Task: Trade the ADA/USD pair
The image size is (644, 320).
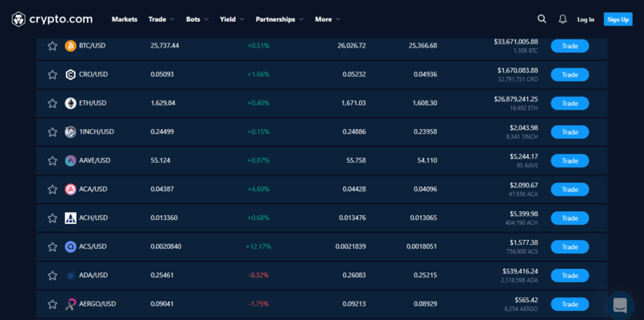Action: (570, 276)
